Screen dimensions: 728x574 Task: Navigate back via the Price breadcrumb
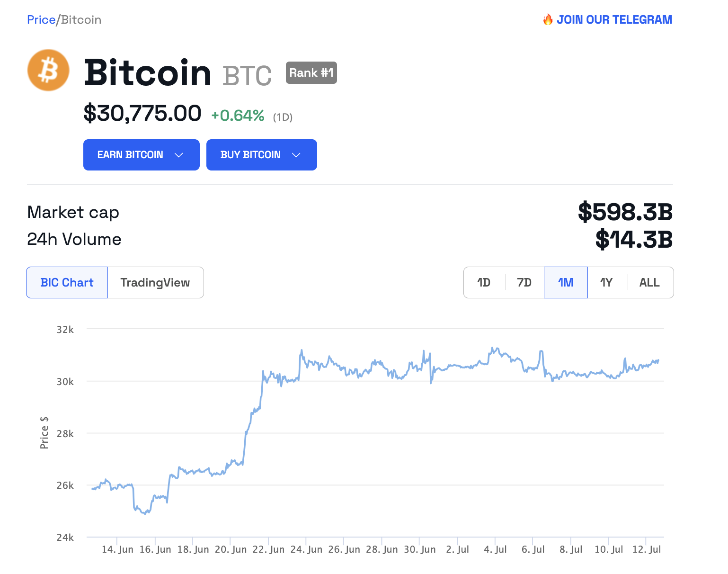pos(41,19)
